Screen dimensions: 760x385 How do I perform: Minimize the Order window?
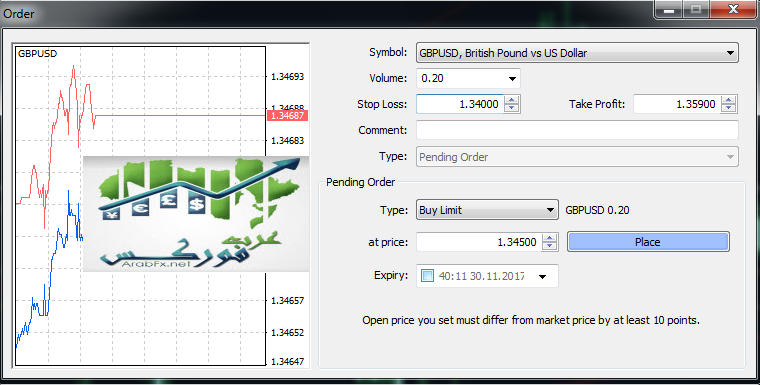coord(669,10)
